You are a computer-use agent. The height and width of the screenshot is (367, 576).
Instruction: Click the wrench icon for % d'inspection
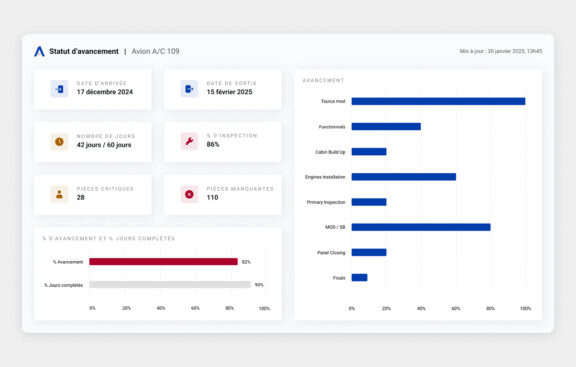point(189,141)
